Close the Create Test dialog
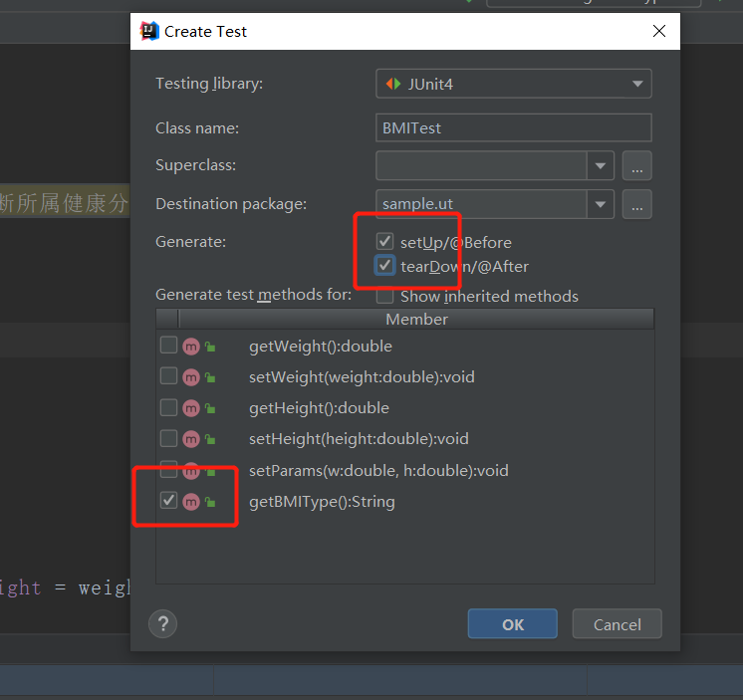743x700 pixels. point(658,31)
